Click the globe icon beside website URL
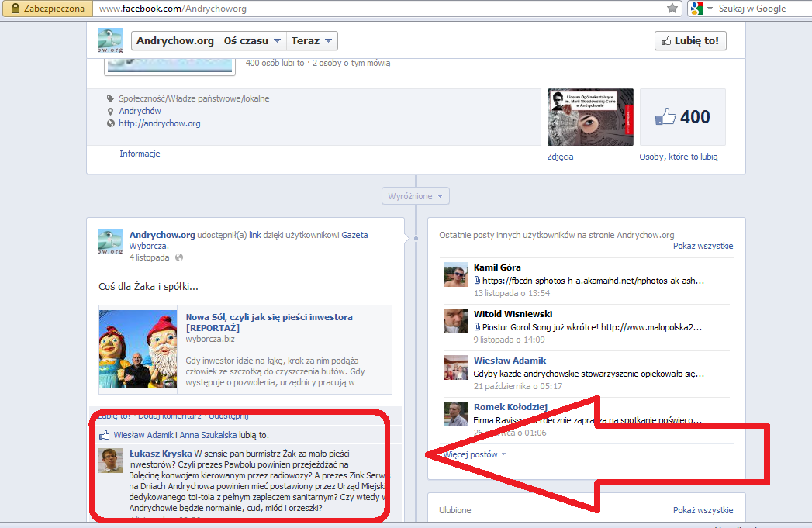The width and height of the screenshot is (812, 528). click(110, 124)
